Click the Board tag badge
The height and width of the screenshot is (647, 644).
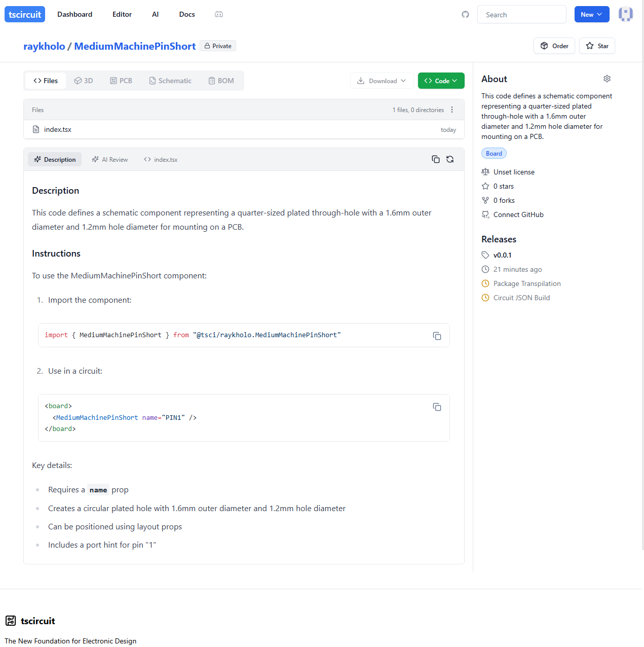coord(494,154)
